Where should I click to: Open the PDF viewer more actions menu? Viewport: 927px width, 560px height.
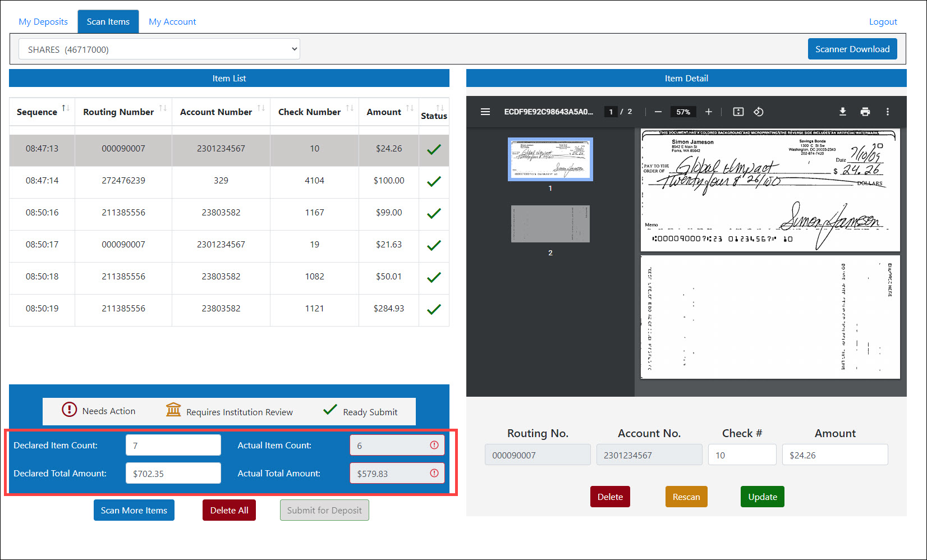[x=888, y=112]
